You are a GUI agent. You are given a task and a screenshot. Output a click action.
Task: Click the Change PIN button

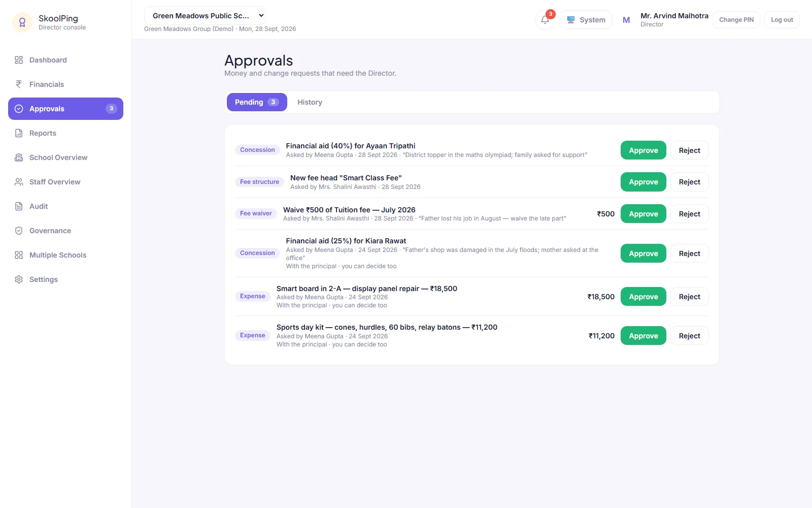click(x=736, y=20)
